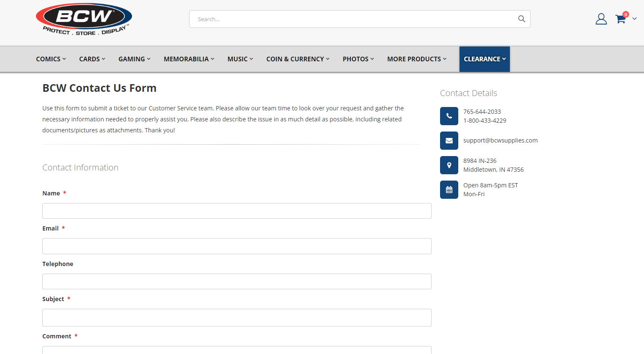Select the Gaming menu item
The width and height of the screenshot is (644, 354).
135,59
